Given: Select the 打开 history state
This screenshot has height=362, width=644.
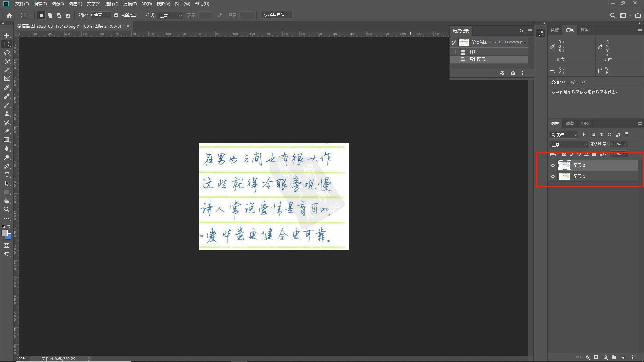Looking at the screenshot, I should pyautogui.click(x=473, y=52).
